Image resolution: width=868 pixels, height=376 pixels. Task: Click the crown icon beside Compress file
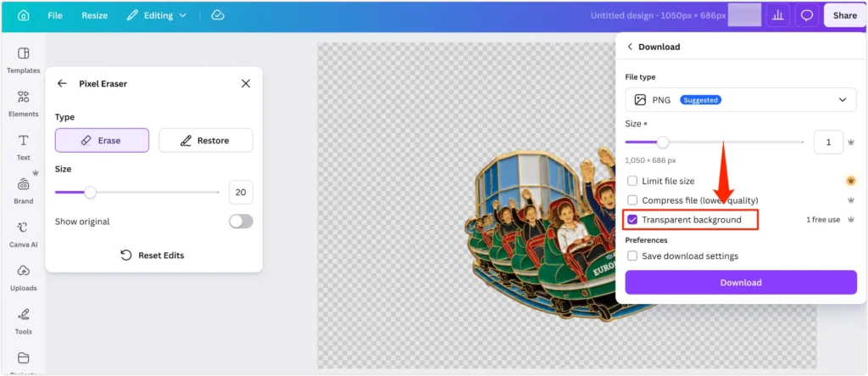point(851,200)
